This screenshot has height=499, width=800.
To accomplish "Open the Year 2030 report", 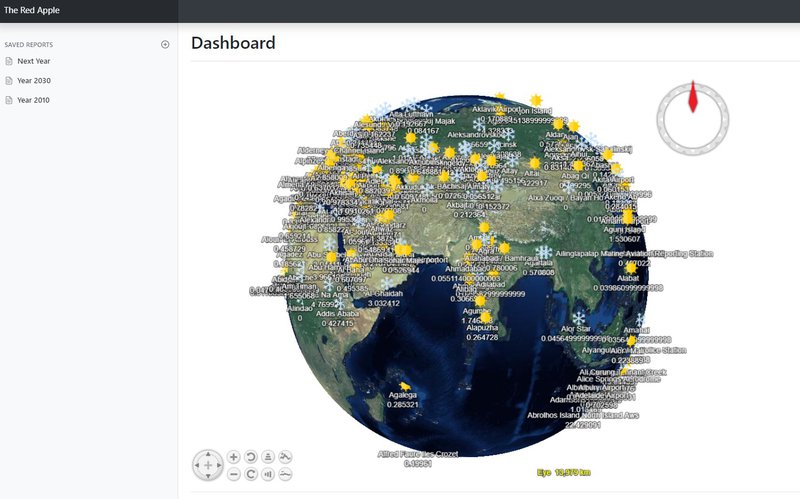I will [34, 80].
